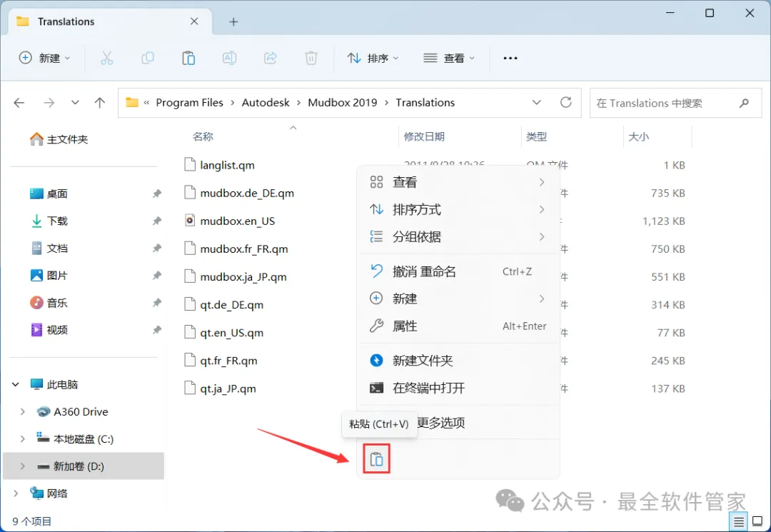
Task: Unpin 文档 via its pin icon
Action: (x=157, y=249)
